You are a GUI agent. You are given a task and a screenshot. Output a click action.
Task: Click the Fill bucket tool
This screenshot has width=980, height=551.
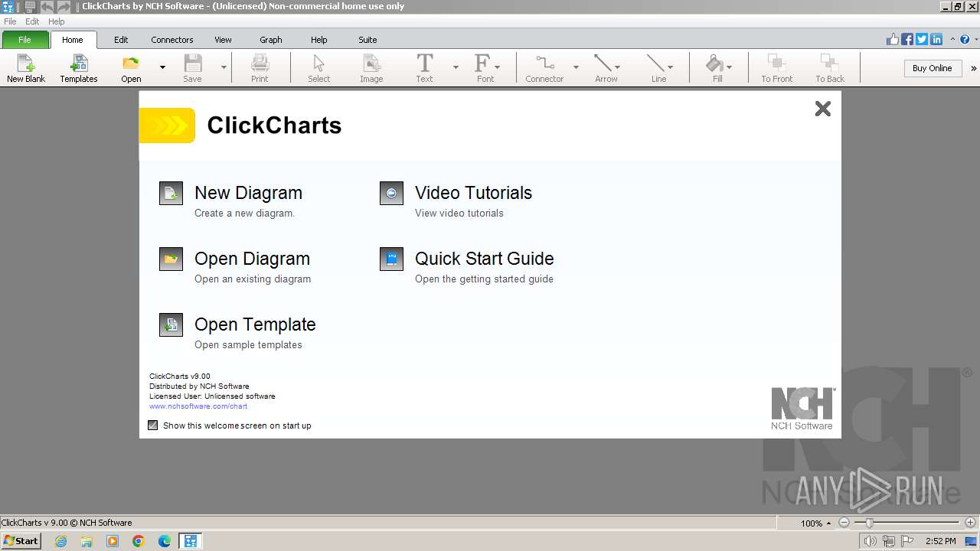click(x=717, y=68)
